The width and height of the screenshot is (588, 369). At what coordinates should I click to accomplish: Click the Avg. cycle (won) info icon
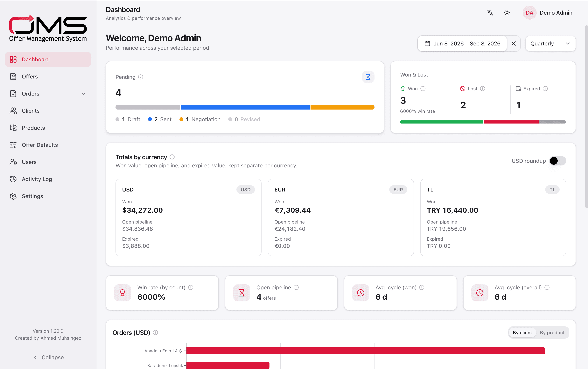[422, 287]
